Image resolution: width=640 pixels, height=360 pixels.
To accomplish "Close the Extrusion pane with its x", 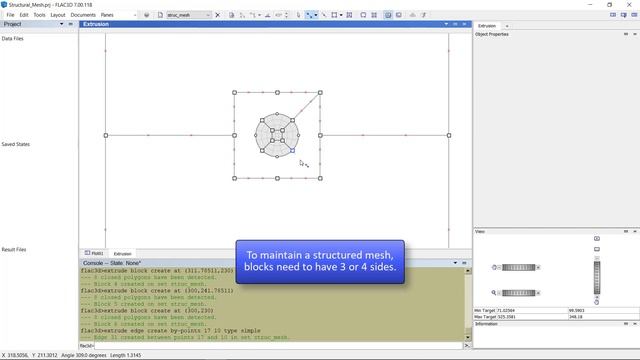I will tap(464, 24).
